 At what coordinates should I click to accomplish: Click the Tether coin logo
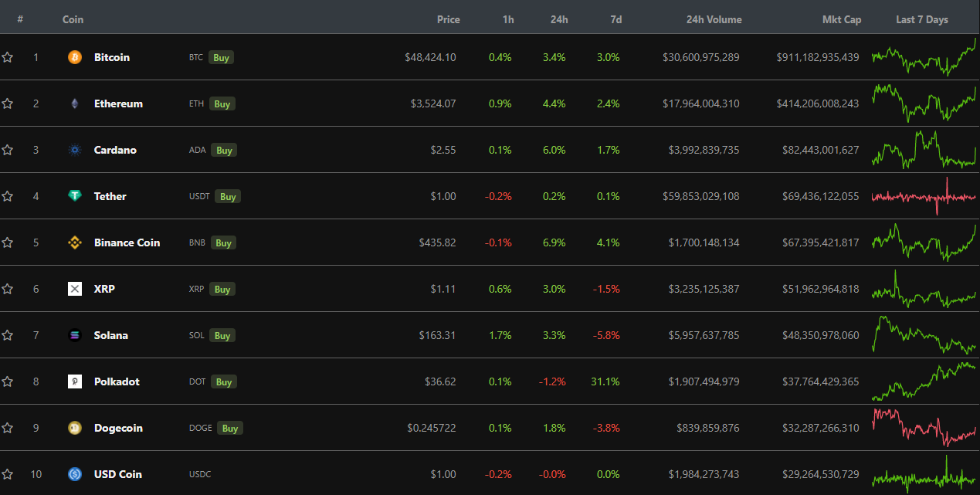click(75, 196)
